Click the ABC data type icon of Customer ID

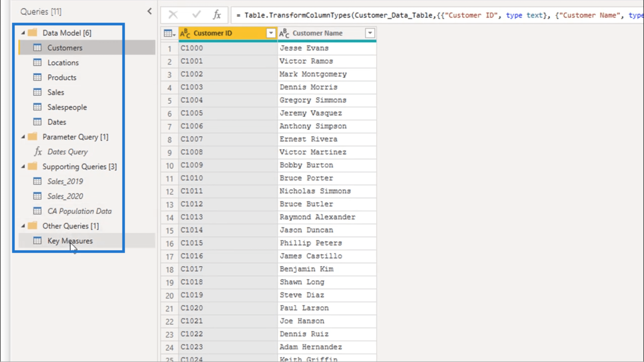pyautogui.click(x=185, y=33)
